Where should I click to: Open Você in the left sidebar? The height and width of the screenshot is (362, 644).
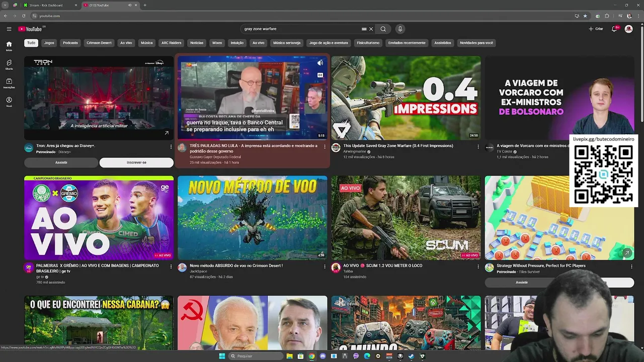[9, 102]
